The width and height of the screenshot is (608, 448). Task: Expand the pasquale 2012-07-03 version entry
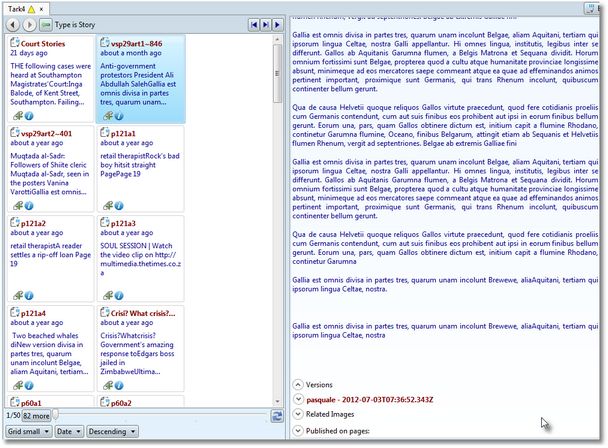[298, 399]
